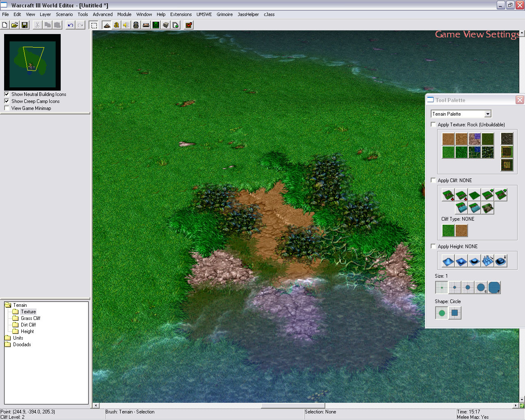Click the minimap preview thumbnail
Screen dimensions: 525x420
coord(32,62)
